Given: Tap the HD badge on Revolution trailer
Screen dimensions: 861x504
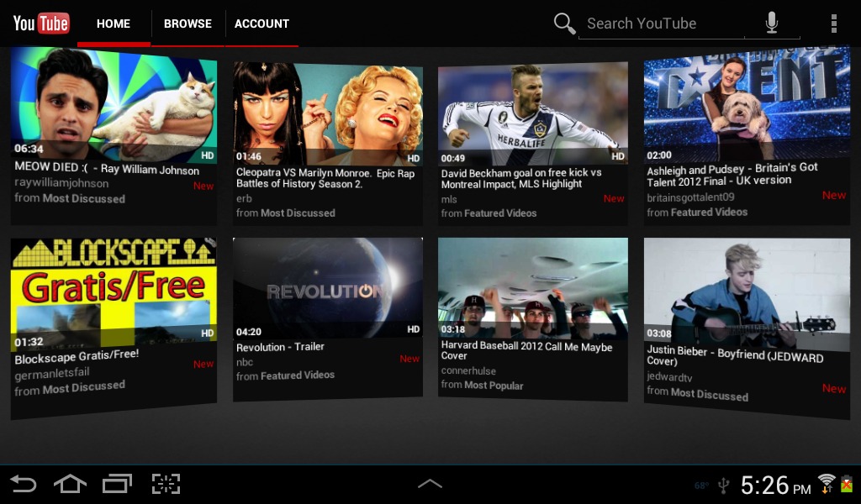Looking at the screenshot, I should [x=414, y=329].
